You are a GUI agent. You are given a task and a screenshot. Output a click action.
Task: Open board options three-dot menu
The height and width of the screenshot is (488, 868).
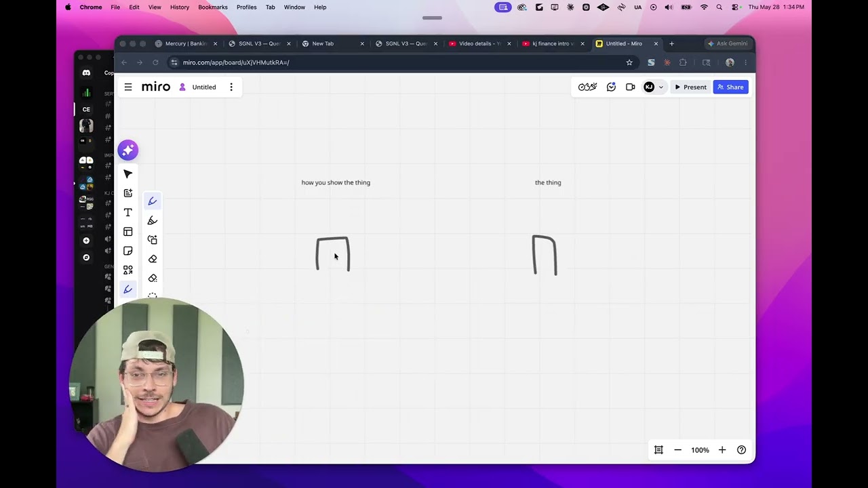[x=231, y=87]
